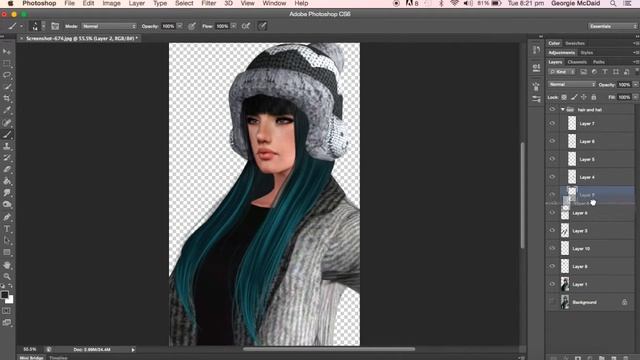Open the Essentials workspace dropdown
The width and height of the screenshot is (640, 360).
click(x=613, y=26)
